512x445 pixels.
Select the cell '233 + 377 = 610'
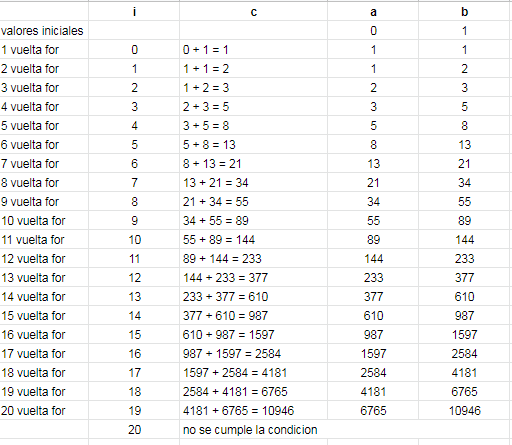coord(253,296)
